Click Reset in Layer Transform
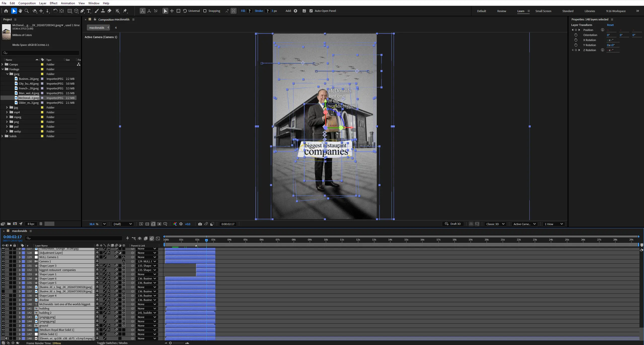 click(610, 25)
